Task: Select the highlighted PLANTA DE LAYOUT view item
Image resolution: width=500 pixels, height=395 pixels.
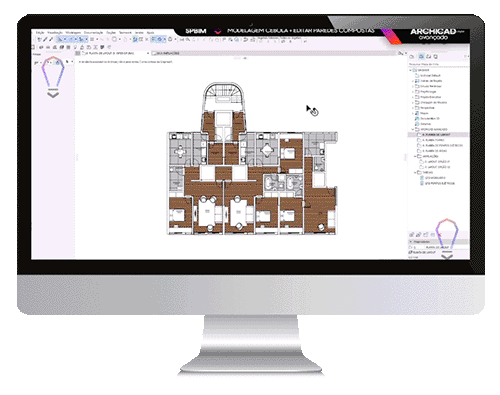Action: [436, 135]
